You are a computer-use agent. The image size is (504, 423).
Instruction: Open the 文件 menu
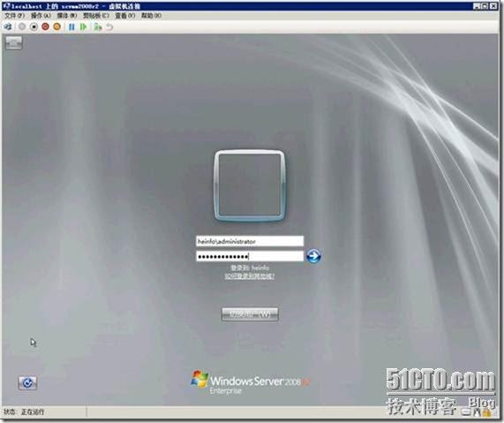(x=15, y=15)
